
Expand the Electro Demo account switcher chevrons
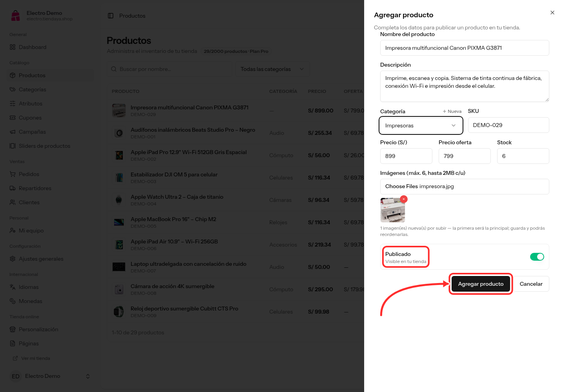coord(88,376)
